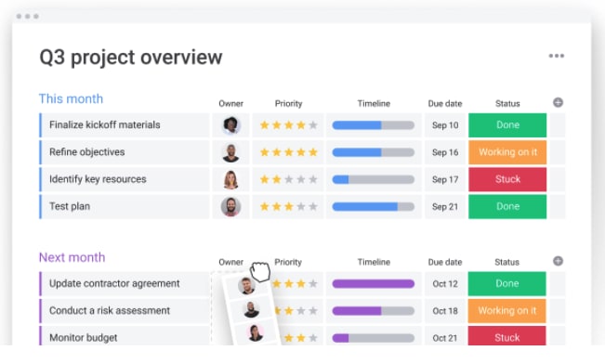Click the Owner column header under This month

click(230, 103)
